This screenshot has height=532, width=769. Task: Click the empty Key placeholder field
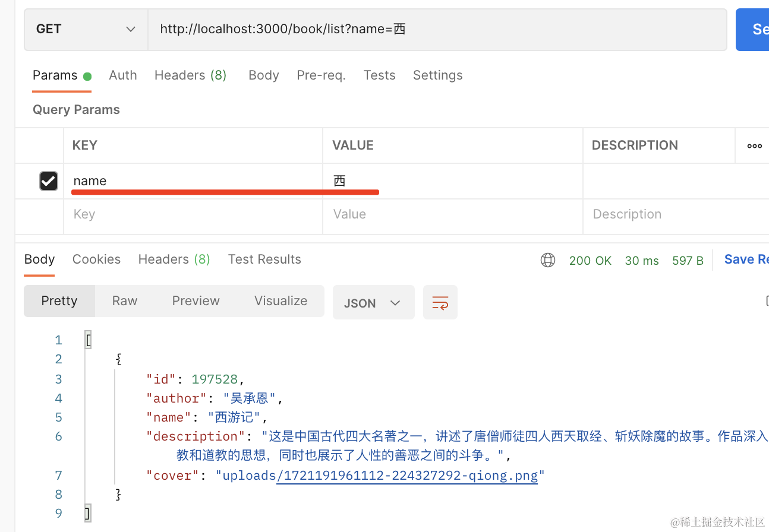(x=193, y=214)
